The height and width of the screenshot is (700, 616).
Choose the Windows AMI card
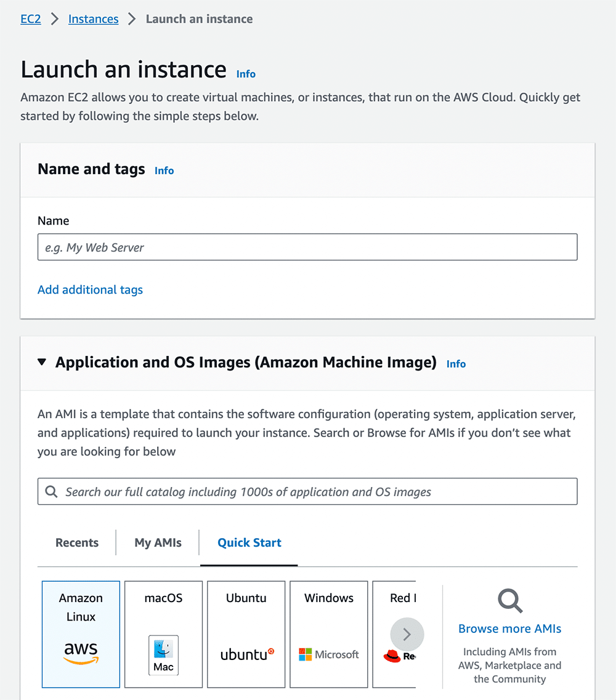(328, 634)
